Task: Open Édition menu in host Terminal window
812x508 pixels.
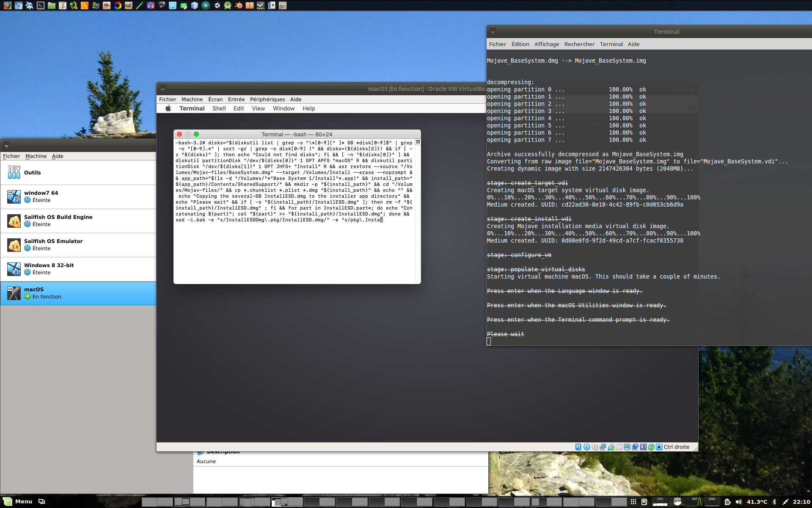Action: tap(520, 44)
